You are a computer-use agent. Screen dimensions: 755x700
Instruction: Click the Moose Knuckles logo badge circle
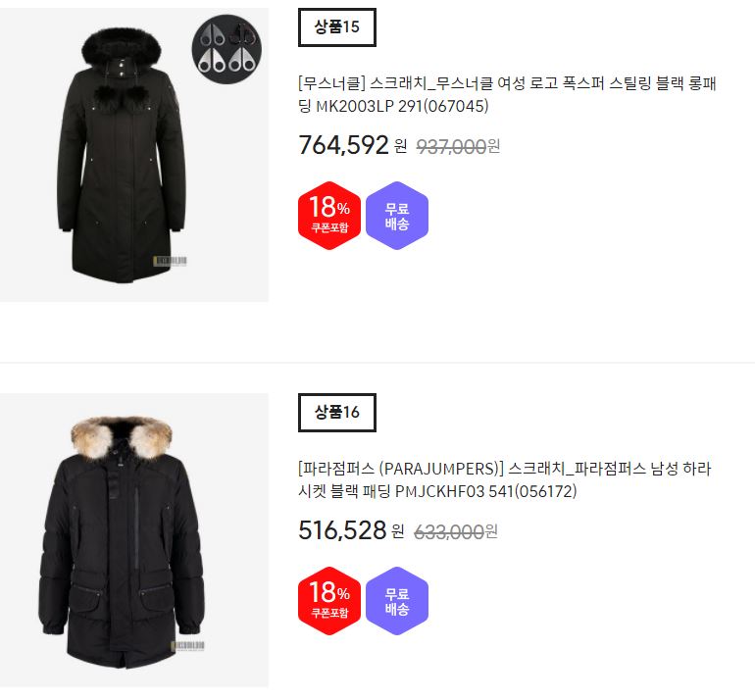(x=226, y=49)
